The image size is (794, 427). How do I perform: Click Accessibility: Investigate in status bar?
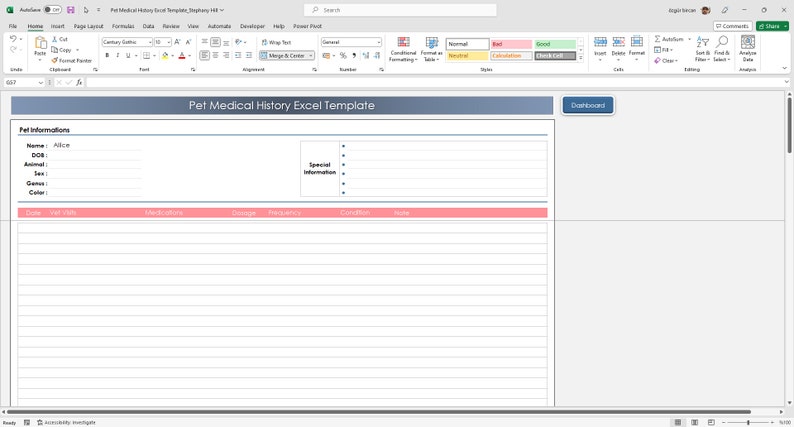(66, 422)
